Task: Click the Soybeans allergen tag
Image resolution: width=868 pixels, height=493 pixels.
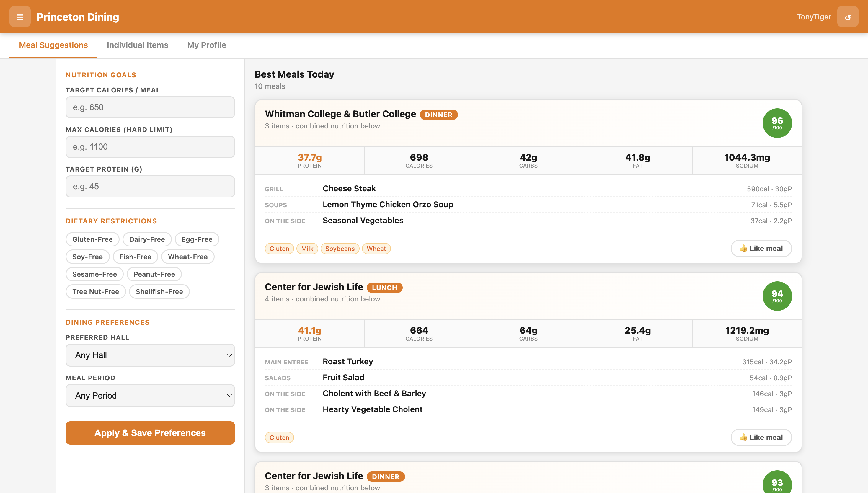Action: pyautogui.click(x=340, y=249)
